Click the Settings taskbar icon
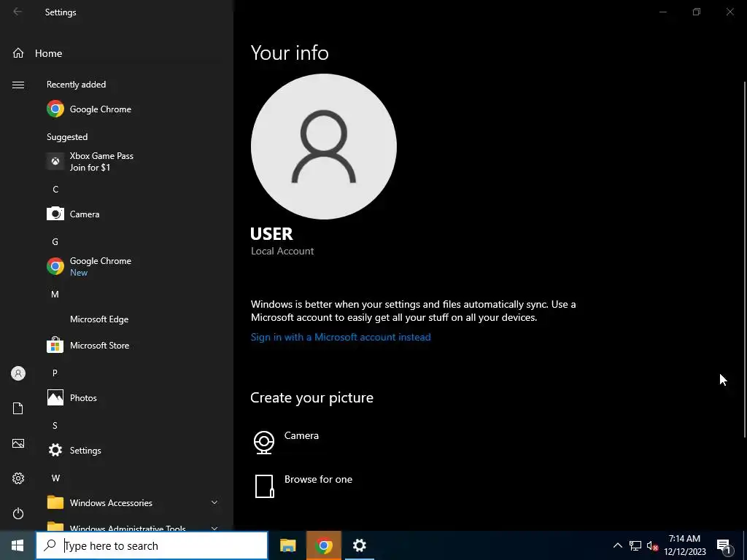 (359, 545)
